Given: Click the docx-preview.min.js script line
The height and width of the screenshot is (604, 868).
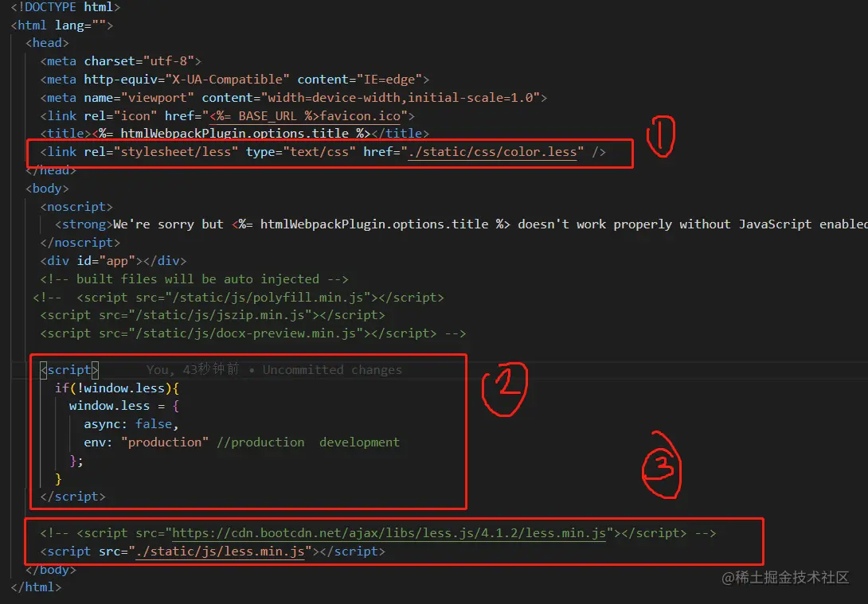Looking at the screenshot, I should coord(253,333).
